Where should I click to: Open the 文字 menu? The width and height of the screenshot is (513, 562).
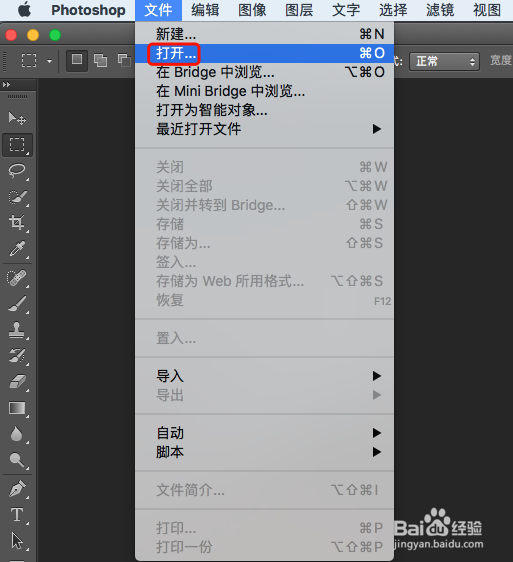point(346,10)
